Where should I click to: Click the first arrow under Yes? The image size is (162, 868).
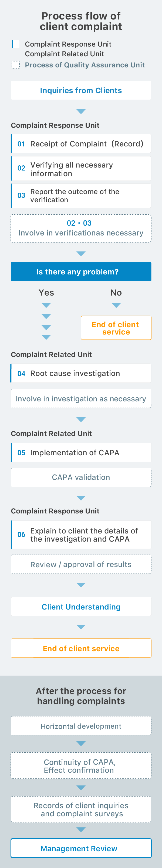click(x=46, y=306)
